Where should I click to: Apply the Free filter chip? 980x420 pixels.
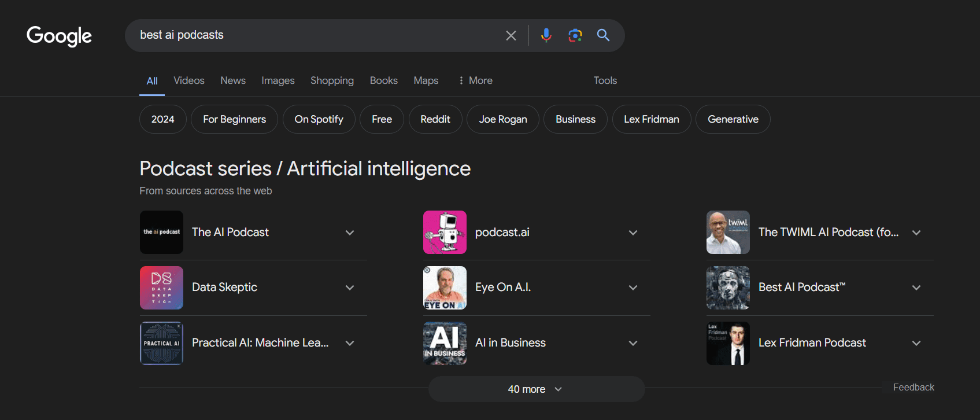click(x=382, y=119)
